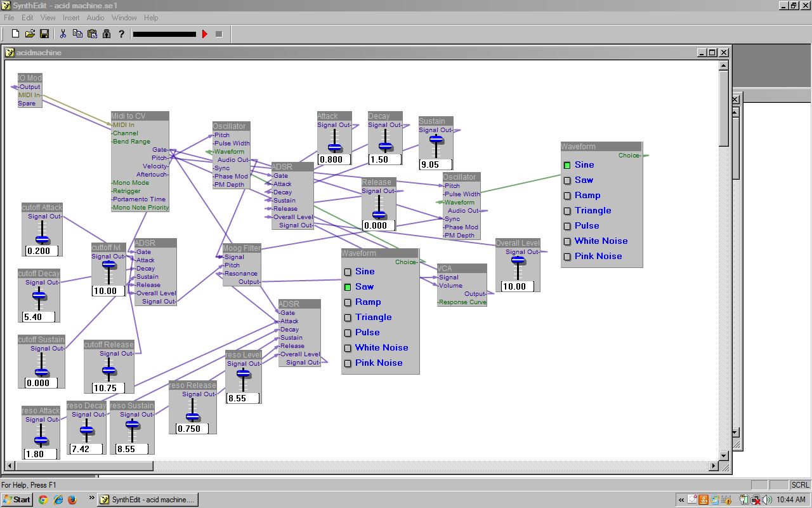Open the Help menu
The image size is (812, 508).
click(x=151, y=18)
